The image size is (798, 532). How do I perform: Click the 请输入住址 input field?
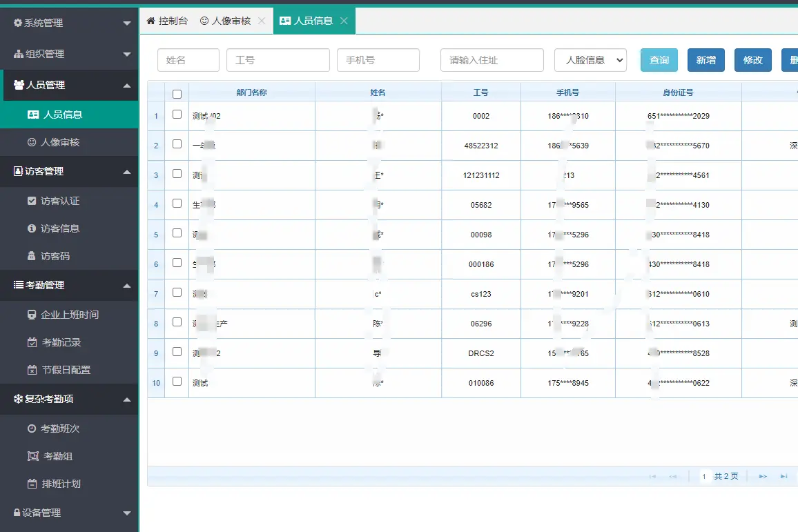pyautogui.click(x=492, y=60)
